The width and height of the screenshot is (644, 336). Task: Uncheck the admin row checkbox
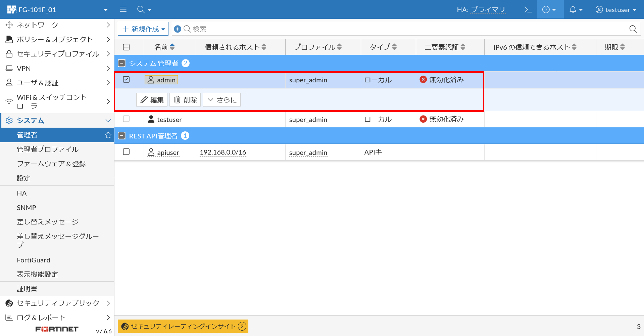(x=126, y=80)
